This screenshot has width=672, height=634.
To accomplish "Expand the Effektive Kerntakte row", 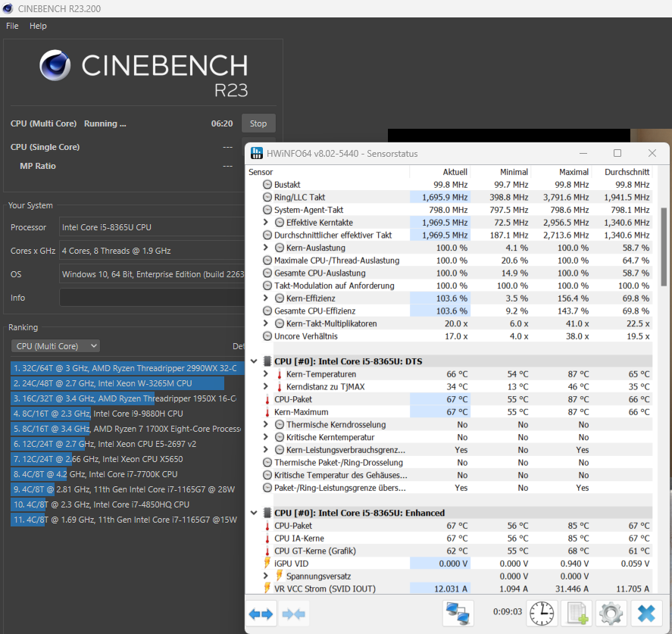I will click(265, 222).
